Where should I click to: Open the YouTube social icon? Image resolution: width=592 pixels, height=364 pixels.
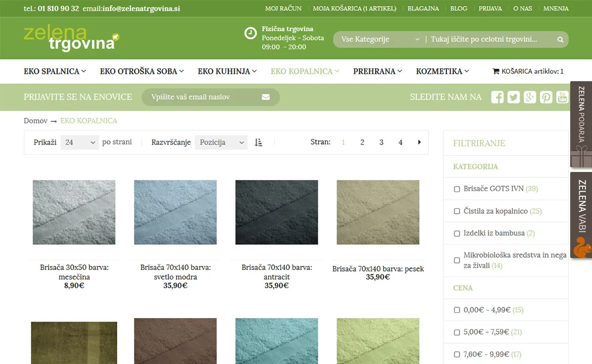562,97
